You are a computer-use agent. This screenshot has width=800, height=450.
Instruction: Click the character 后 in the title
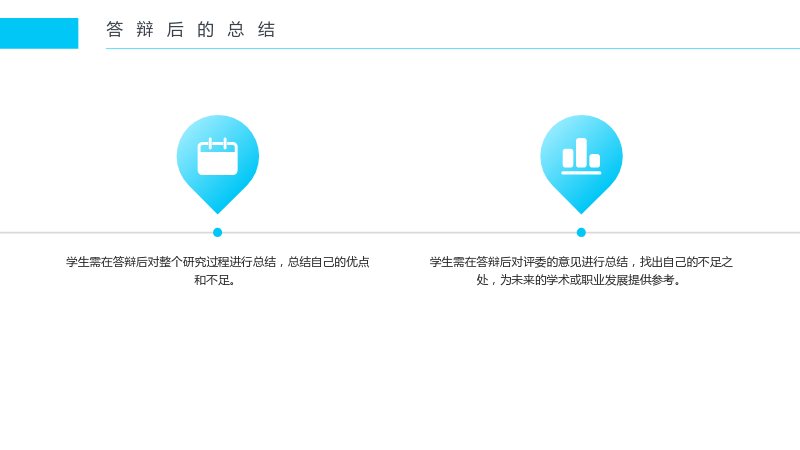tap(175, 30)
